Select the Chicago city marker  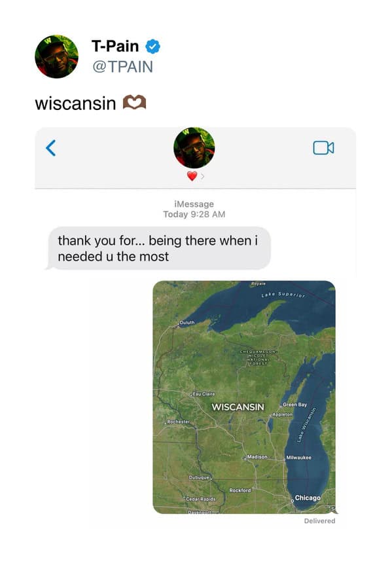[292, 500]
